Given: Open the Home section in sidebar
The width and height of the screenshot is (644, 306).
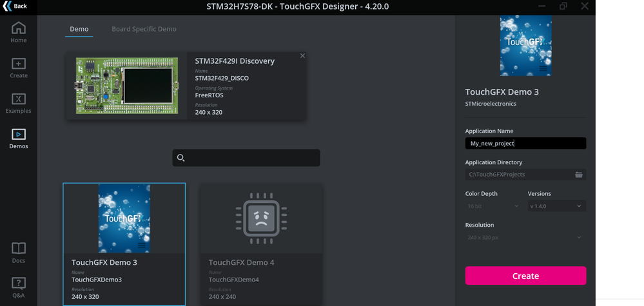Looking at the screenshot, I should 19,32.
